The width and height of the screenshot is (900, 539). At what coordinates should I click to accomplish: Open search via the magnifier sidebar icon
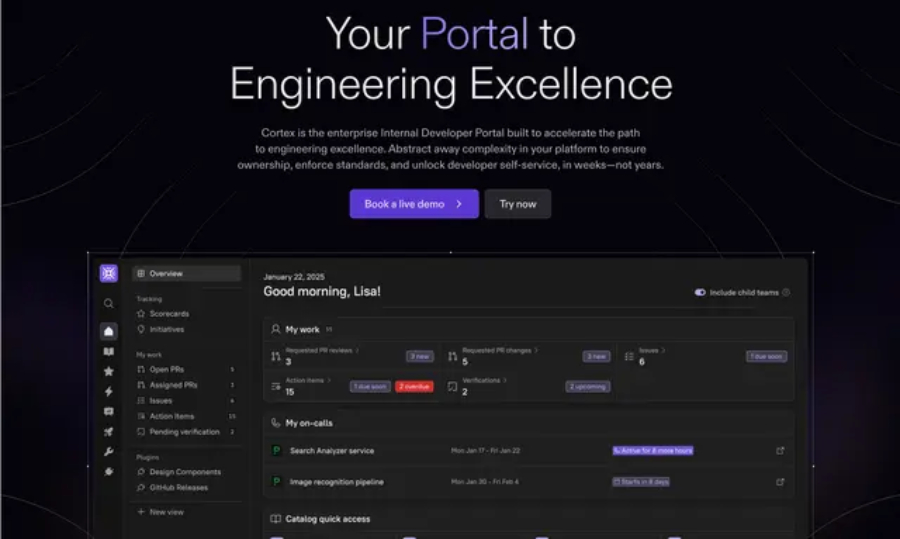[108, 304]
